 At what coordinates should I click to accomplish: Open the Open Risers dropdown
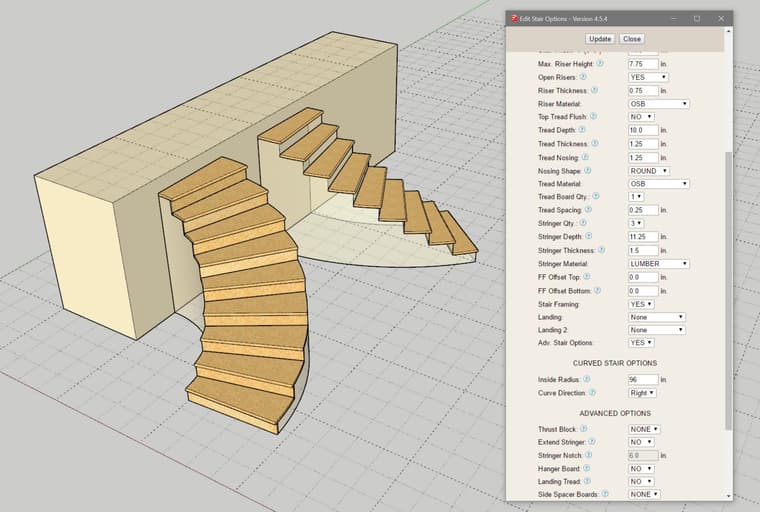[648, 77]
